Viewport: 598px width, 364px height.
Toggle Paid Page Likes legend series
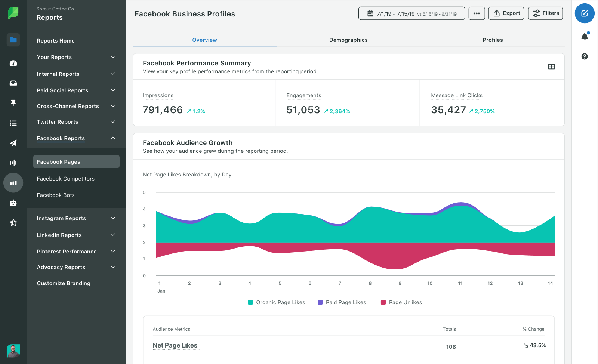(x=342, y=302)
